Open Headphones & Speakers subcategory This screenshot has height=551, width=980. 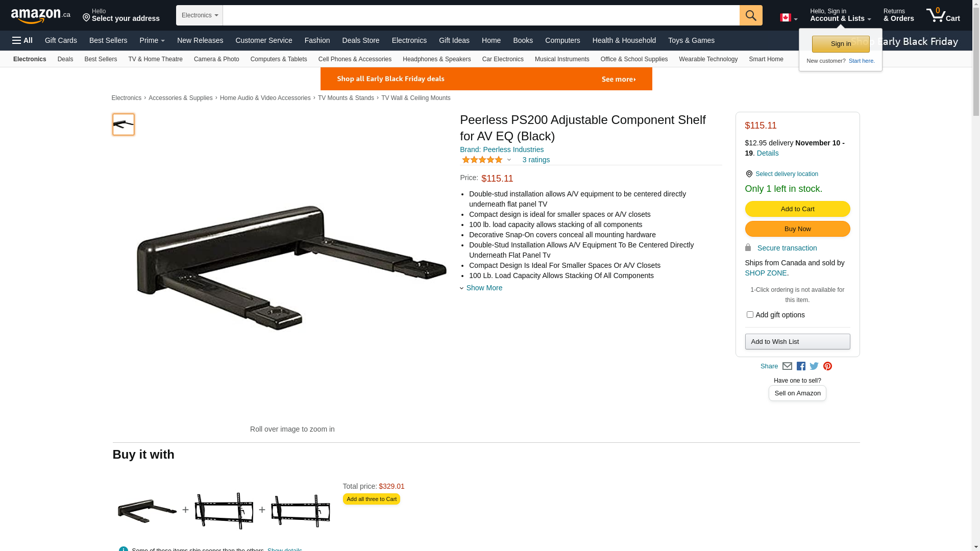[x=436, y=59]
